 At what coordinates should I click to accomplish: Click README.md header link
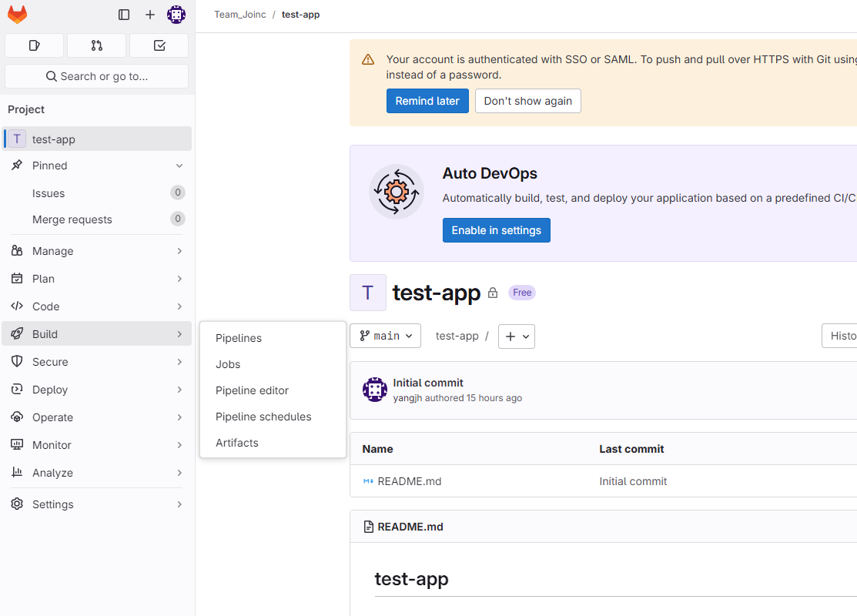coord(410,527)
